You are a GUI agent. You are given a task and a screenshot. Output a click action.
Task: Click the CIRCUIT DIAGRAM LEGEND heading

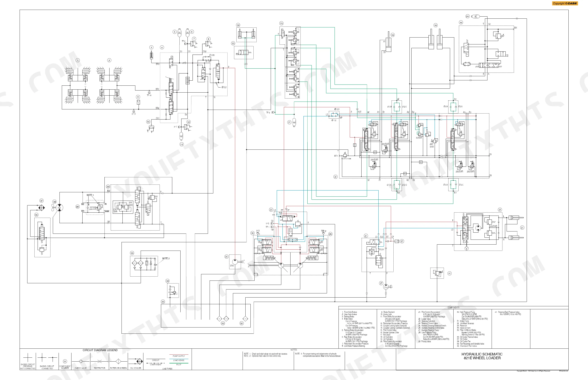100,350
